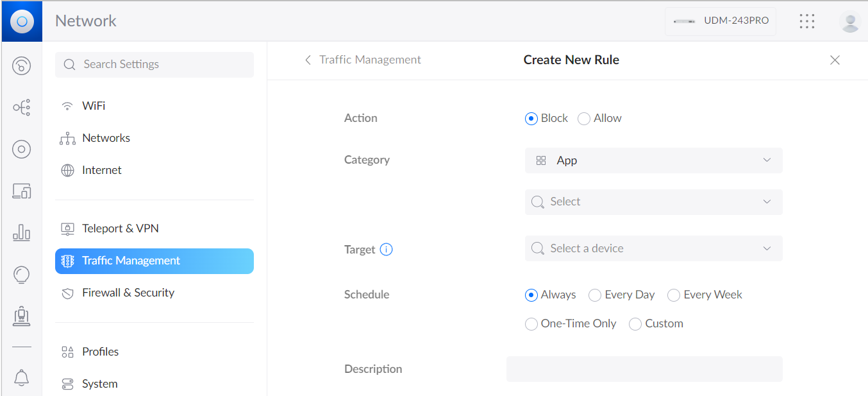The width and height of the screenshot is (868, 396).
Task: Open the user account avatar
Action: [x=850, y=22]
